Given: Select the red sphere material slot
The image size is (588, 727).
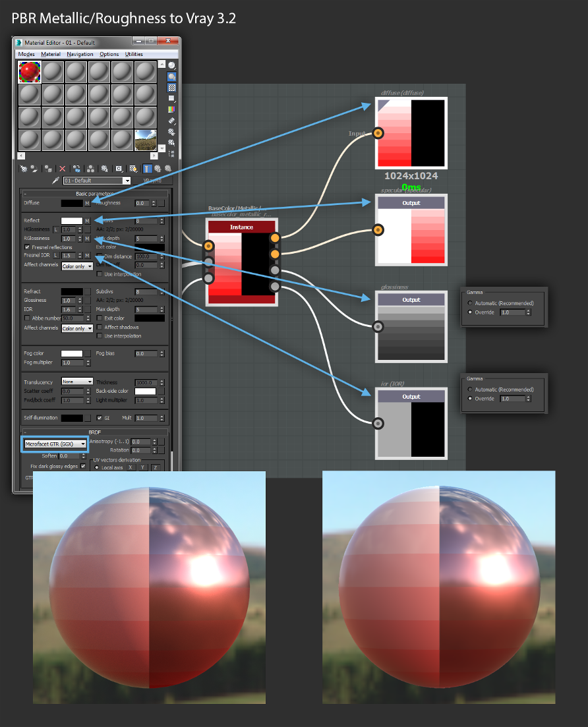Looking at the screenshot, I should point(30,73).
